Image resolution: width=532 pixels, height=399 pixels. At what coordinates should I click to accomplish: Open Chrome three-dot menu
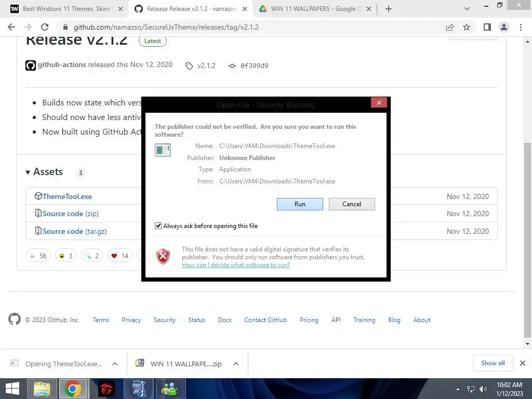[x=521, y=27]
